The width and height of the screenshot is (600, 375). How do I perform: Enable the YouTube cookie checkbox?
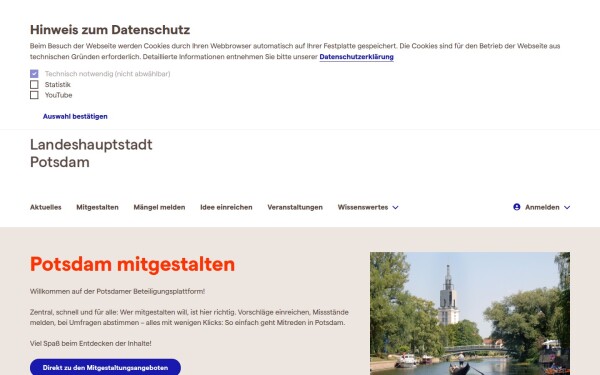tap(34, 95)
